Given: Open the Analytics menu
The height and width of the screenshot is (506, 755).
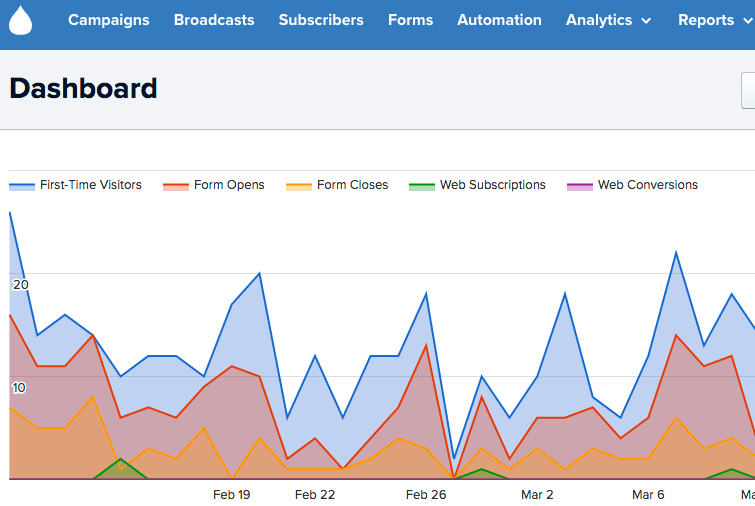Looking at the screenshot, I should click(x=608, y=20).
